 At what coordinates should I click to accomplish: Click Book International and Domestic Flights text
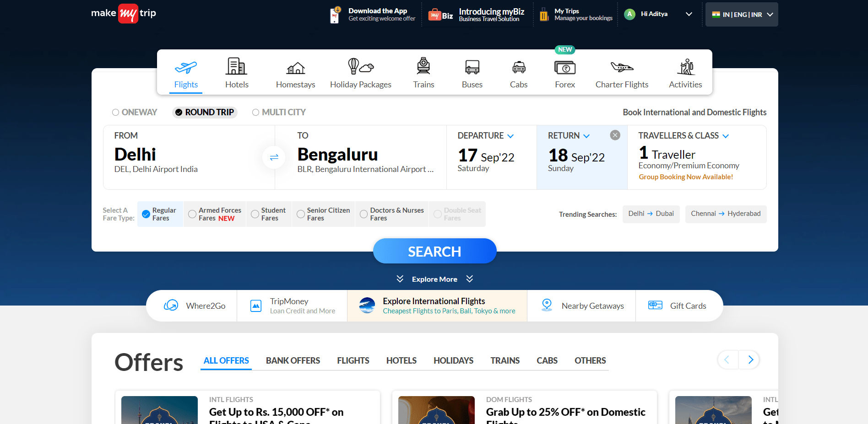click(x=694, y=112)
